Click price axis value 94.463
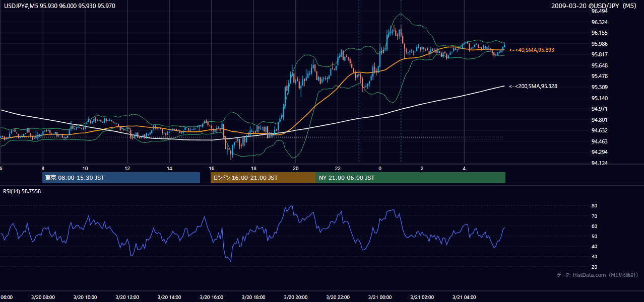 pos(599,141)
